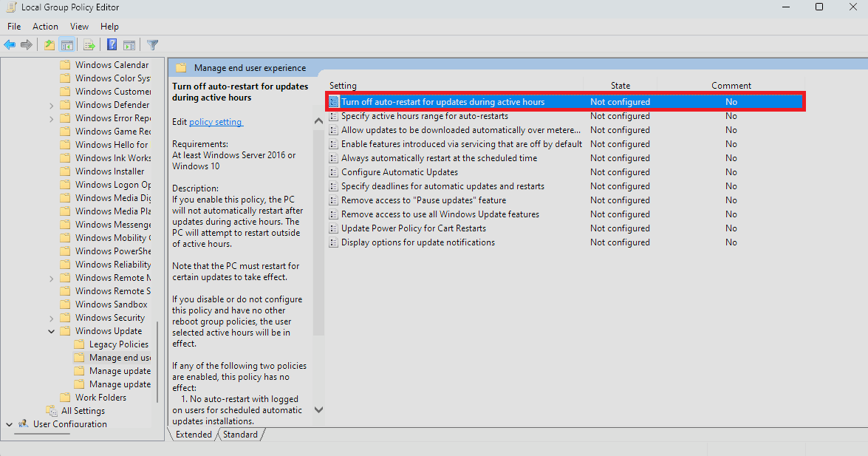868x456 pixels.
Task: Open the Action menu
Action: 45,26
